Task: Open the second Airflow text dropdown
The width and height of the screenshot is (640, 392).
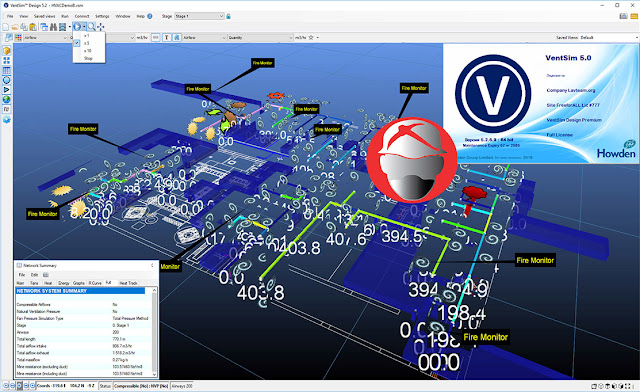Action: pos(204,38)
